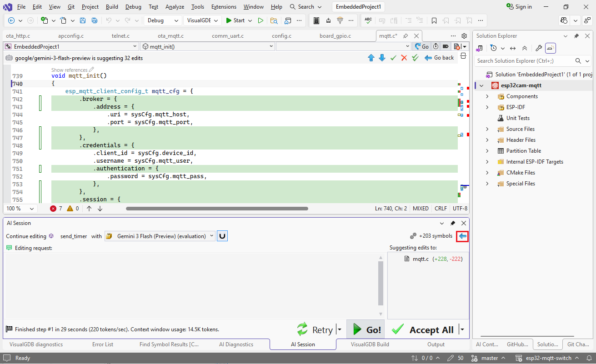Image resolution: width=596 pixels, height=364 pixels.
Task: Reject the suggested edit with red X
Action: [404, 58]
